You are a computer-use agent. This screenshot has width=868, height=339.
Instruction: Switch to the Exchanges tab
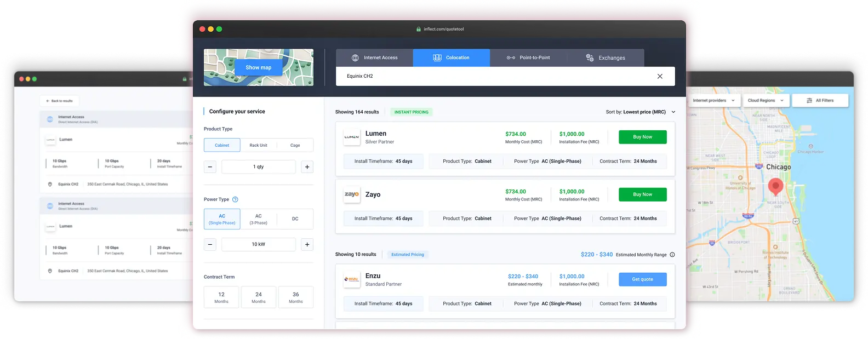(606, 58)
